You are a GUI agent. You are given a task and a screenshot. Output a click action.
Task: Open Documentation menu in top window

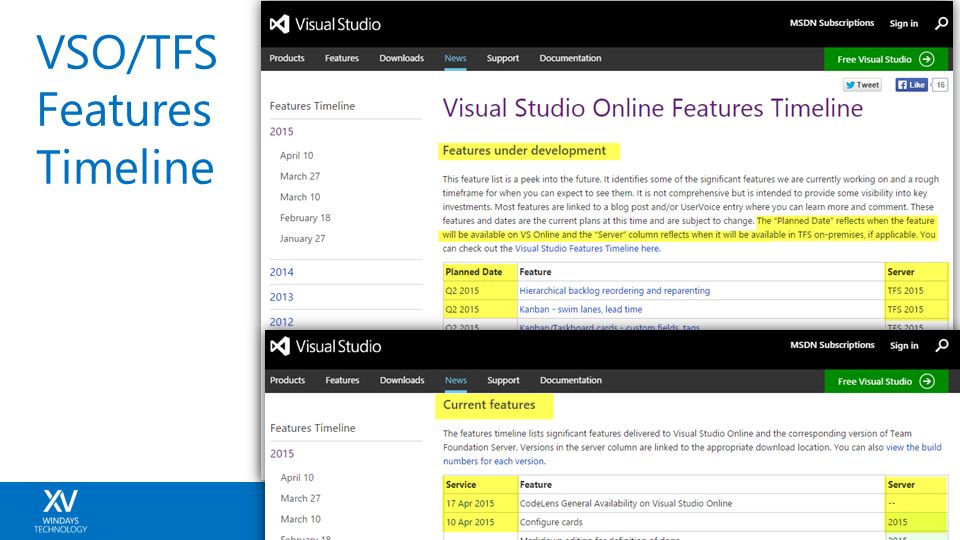570,58
